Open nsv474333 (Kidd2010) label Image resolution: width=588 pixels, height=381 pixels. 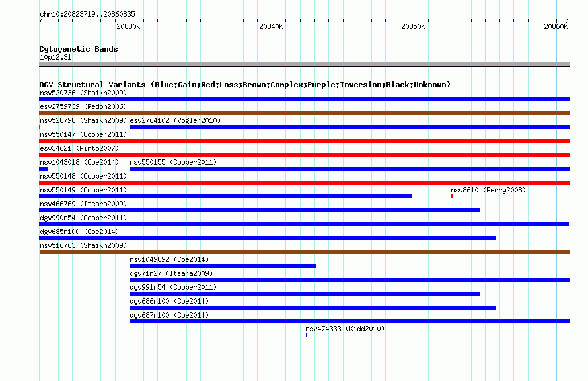point(345,329)
